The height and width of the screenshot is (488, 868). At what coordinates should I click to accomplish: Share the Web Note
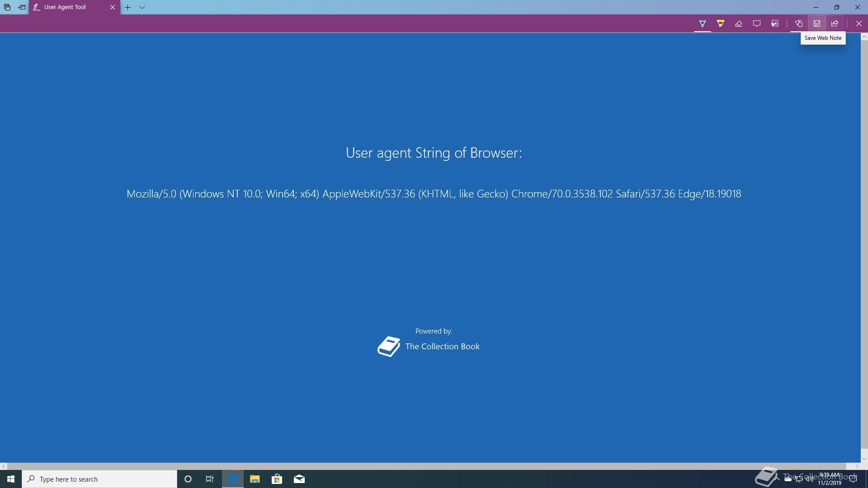coord(835,23)
